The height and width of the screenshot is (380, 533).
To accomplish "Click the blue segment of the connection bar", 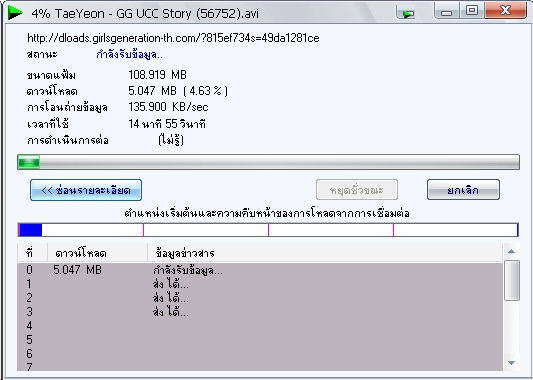I will click(x=30, y=230).
